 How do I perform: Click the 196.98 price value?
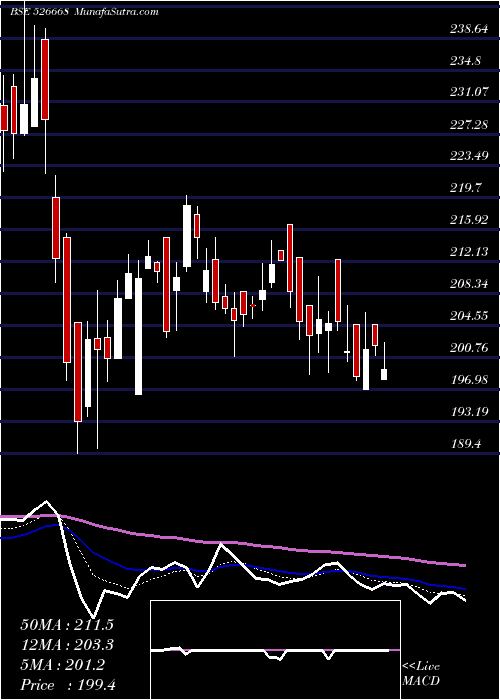click(x=468, y=380)
